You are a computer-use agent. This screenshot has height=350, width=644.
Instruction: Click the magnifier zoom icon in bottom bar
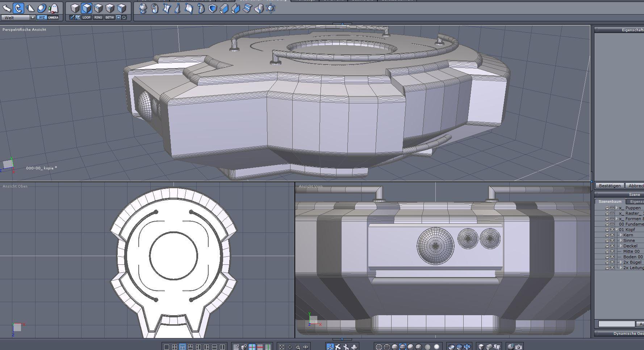click(x=298, y=347)
